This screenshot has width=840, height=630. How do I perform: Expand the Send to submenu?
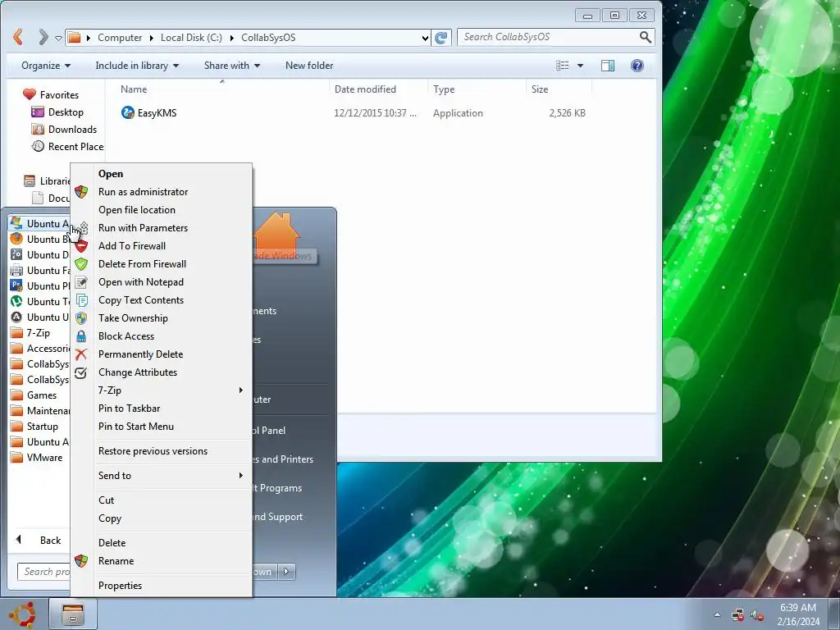tap(241, 475)
